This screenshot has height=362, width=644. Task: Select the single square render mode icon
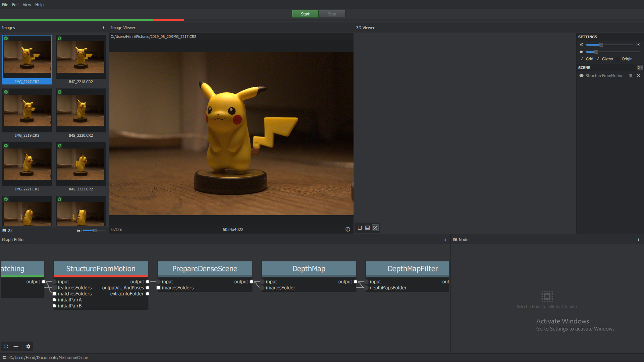[360, 228]
